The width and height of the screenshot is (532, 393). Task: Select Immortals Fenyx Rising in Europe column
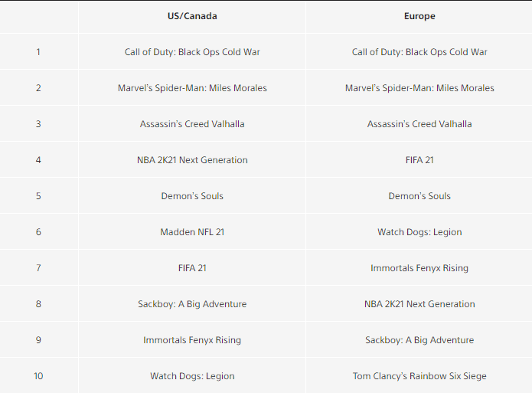(x=419, y=268)
